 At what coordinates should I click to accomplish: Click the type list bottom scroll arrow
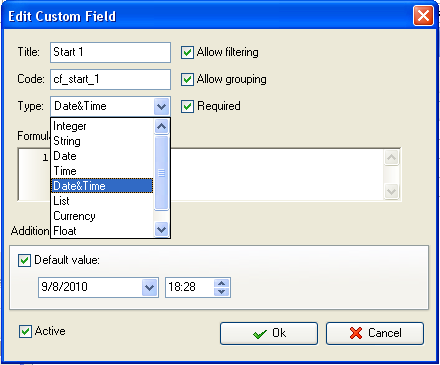pyautogui.click(x=162, y=230)
